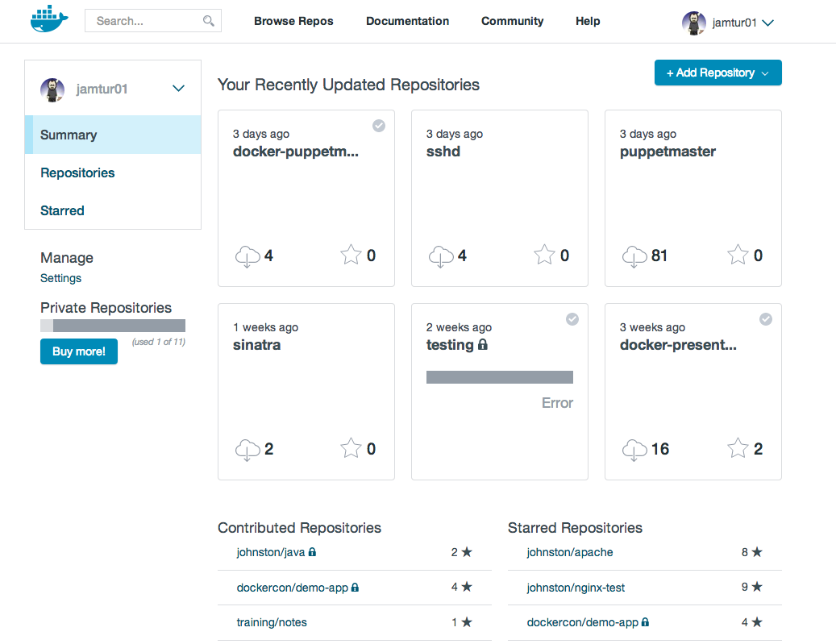Open the puppetmaster repository title
Viewport: 836px width, 644px height.
(668, 152)
